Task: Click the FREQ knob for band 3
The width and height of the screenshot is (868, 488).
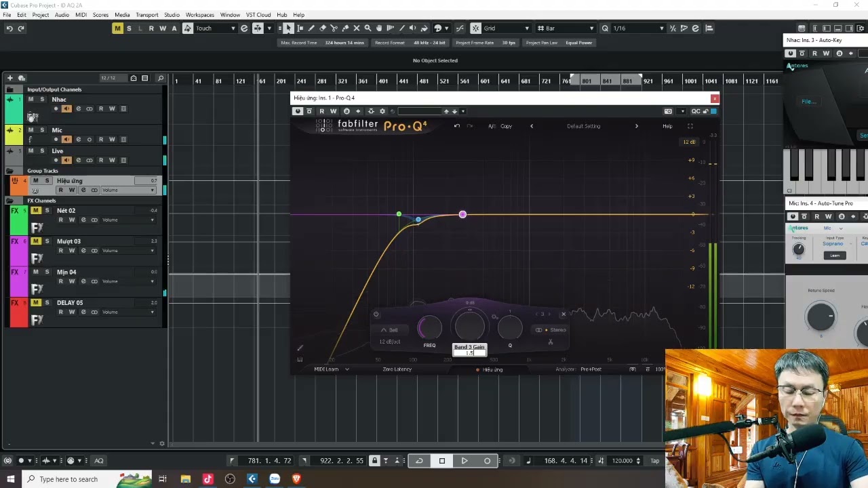Action: tap(430, 328)
